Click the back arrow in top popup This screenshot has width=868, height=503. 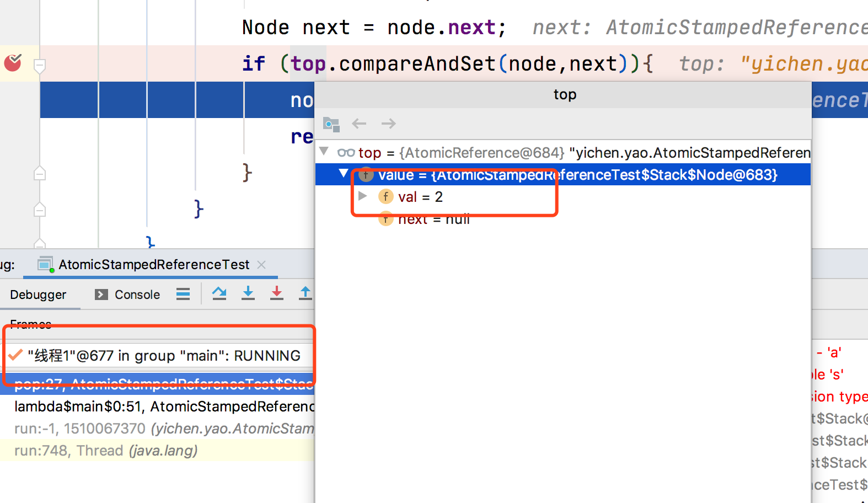point(359,124)
